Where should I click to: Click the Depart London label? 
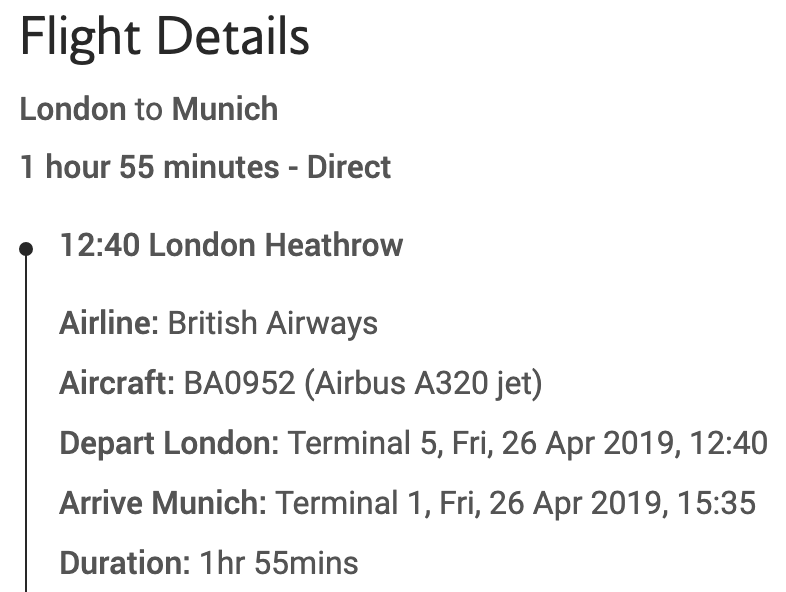[x=170, y=443]
